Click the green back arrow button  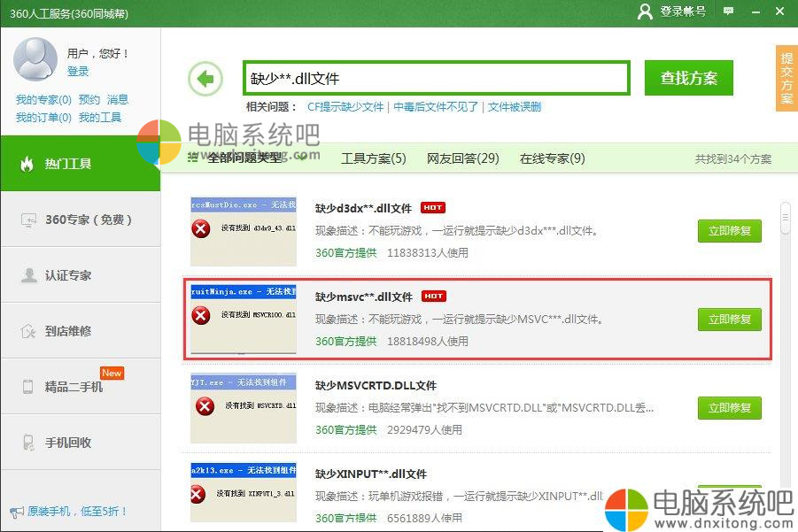click(205, 79)
